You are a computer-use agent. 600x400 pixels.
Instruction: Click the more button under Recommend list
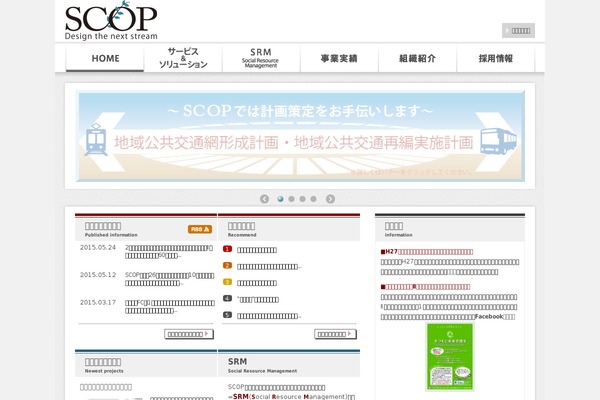pyautogui.click(x=336, y=334)
